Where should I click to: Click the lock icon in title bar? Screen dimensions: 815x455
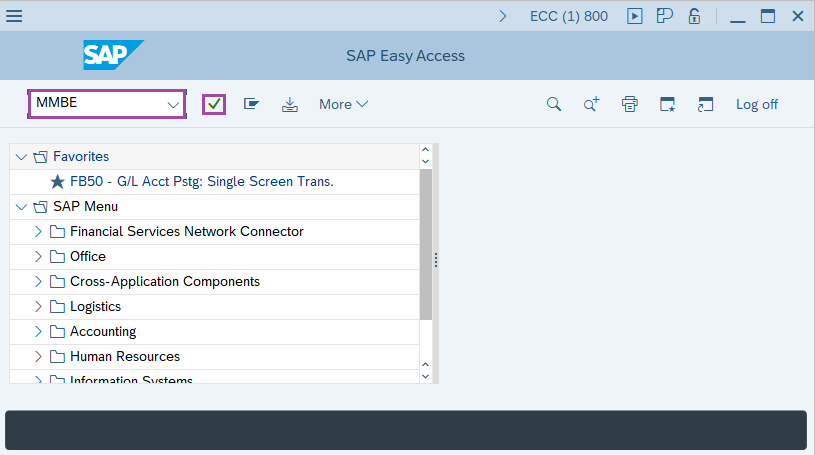click(694, 16)
